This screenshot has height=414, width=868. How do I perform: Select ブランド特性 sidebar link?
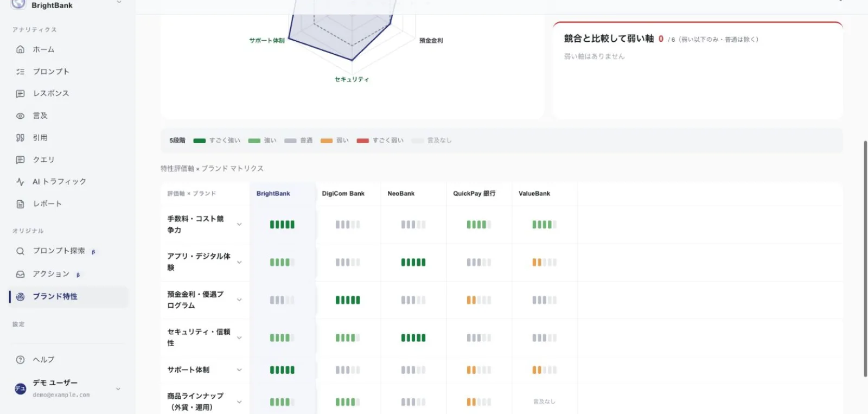[68, 297]
